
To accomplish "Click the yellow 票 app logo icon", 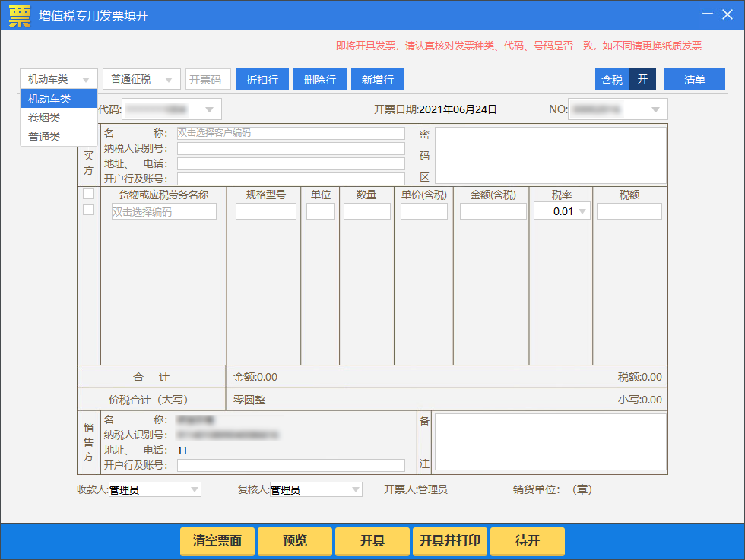I will click(20, 15).
